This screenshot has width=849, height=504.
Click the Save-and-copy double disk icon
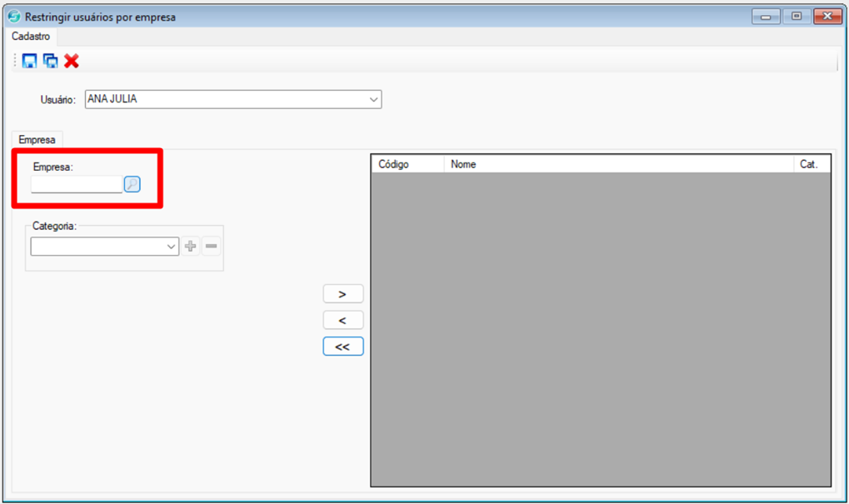tap(50, 61)
